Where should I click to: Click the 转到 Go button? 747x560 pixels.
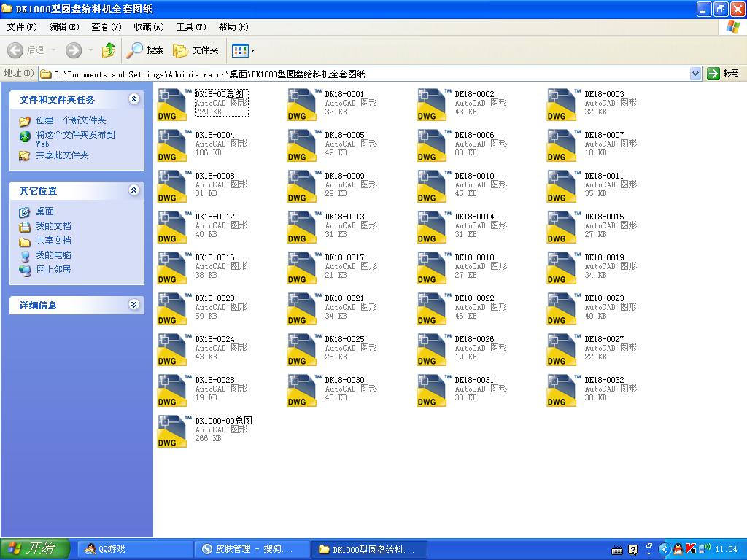[724, 74]
